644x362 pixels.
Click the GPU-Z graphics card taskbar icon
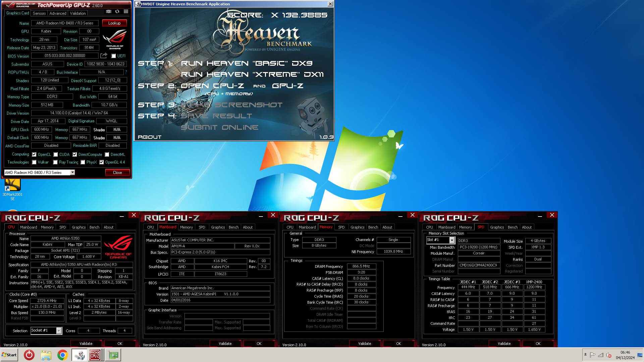(x=113, y=355)
